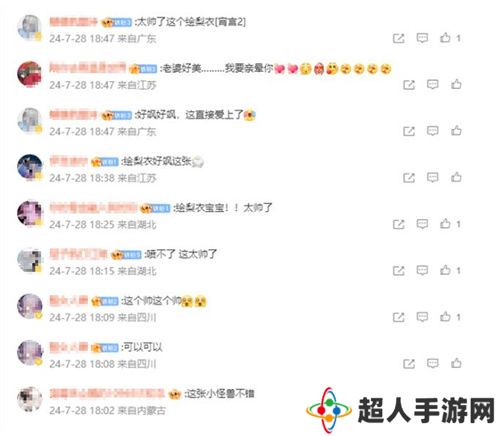Screen dimensions: 500x436
Task: Open replies on the "老婆好美" comment
Action: (432, 84)
